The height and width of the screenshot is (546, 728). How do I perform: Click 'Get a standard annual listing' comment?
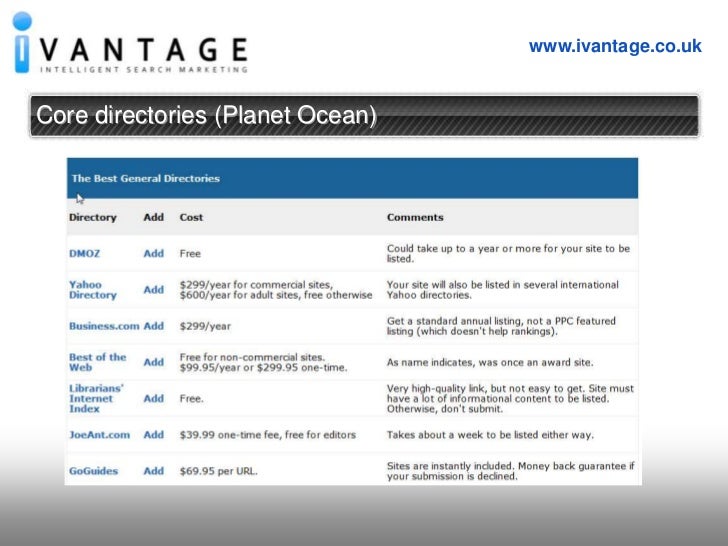click(501, 326)
